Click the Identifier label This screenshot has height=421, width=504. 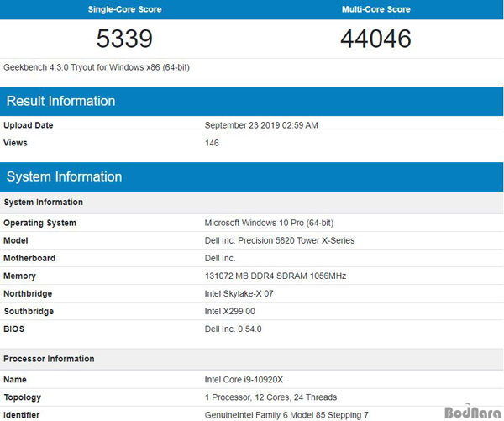tap(22, 415)
